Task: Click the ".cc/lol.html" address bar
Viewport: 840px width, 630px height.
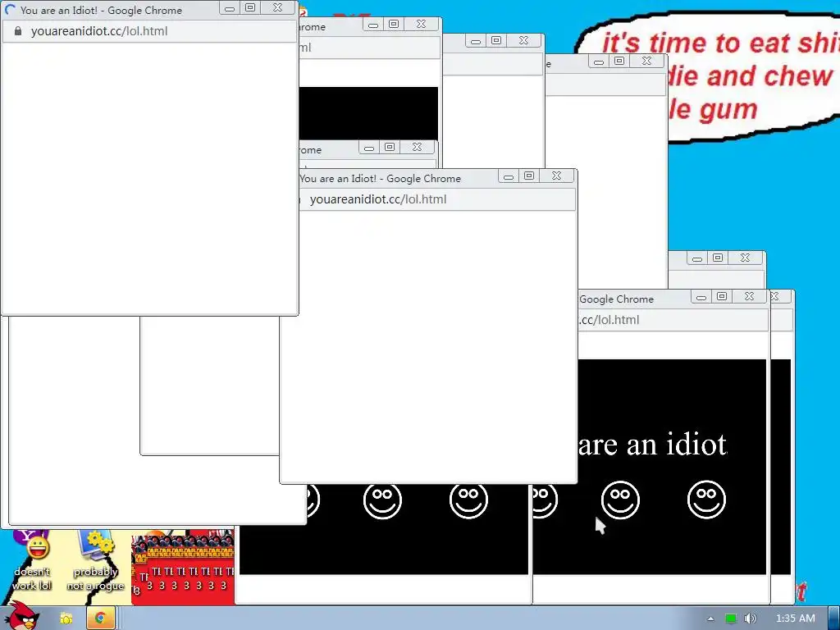Action: coord(673,320)
